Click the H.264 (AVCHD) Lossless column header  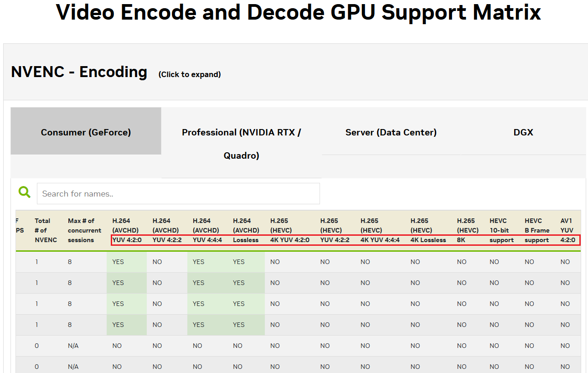pyautogui.click(x=246, y=230)
